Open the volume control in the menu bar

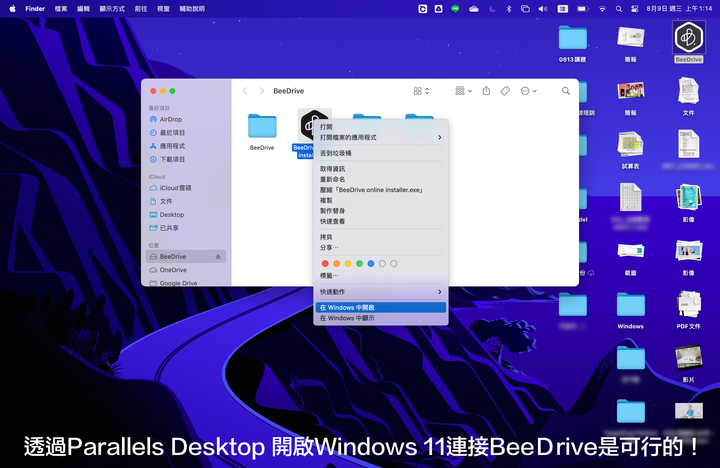pos(543,9)
